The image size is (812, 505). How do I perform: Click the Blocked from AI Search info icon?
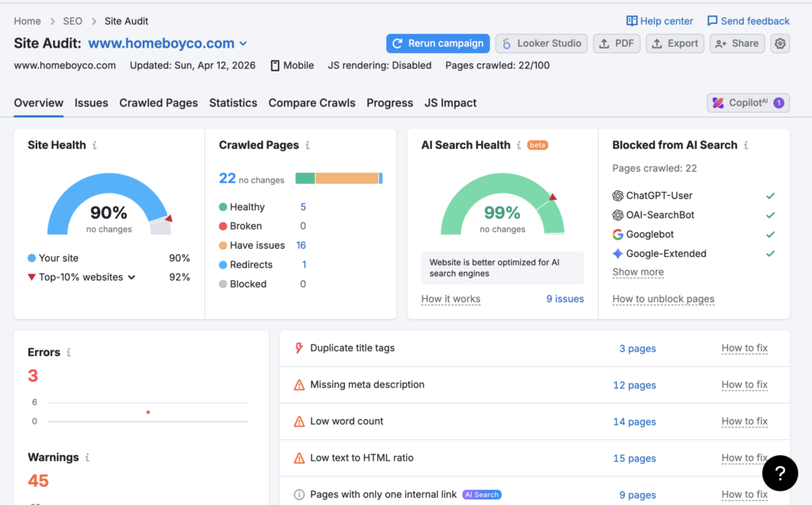(x=746, y=146)
